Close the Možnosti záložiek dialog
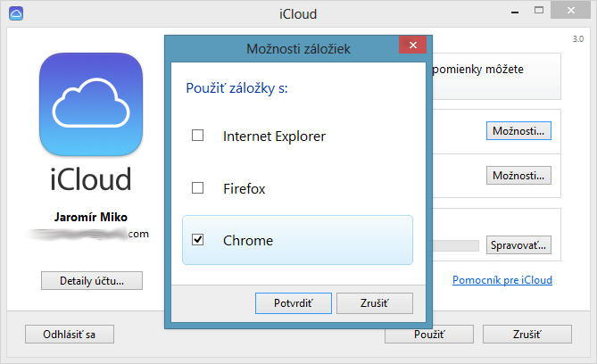 (x=410, y=47)
